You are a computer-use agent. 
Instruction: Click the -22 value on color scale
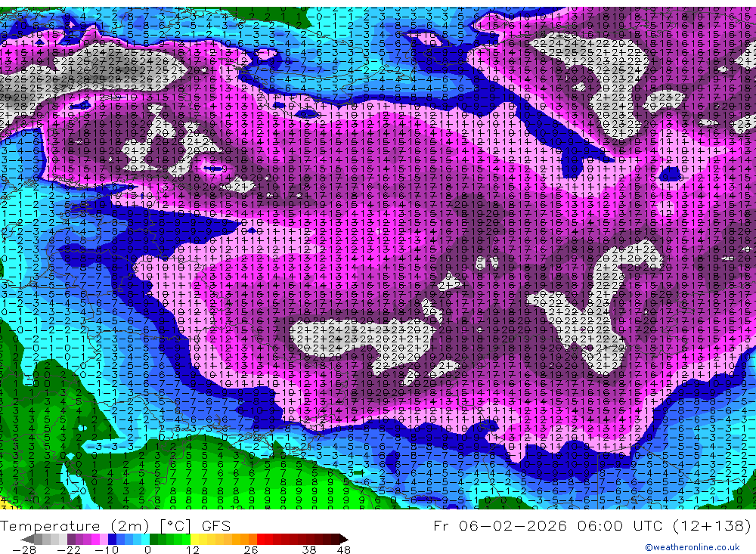point(69,549)
